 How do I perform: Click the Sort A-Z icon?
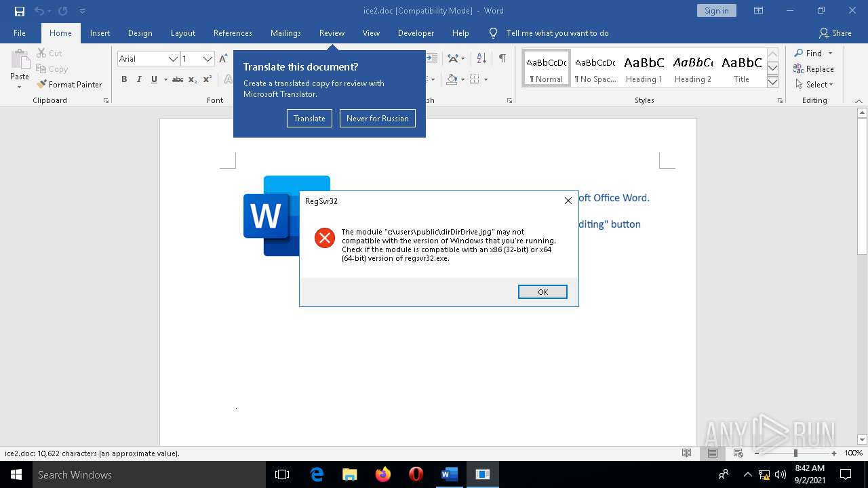pyautogui.click(x=481, y=59)
